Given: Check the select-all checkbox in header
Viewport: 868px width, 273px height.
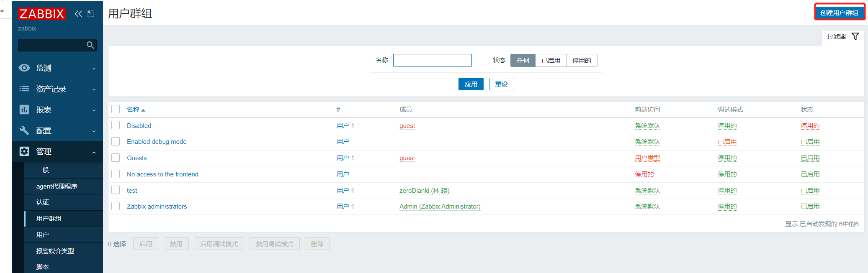Looking at the screenshot, I should tap(116, 109).
